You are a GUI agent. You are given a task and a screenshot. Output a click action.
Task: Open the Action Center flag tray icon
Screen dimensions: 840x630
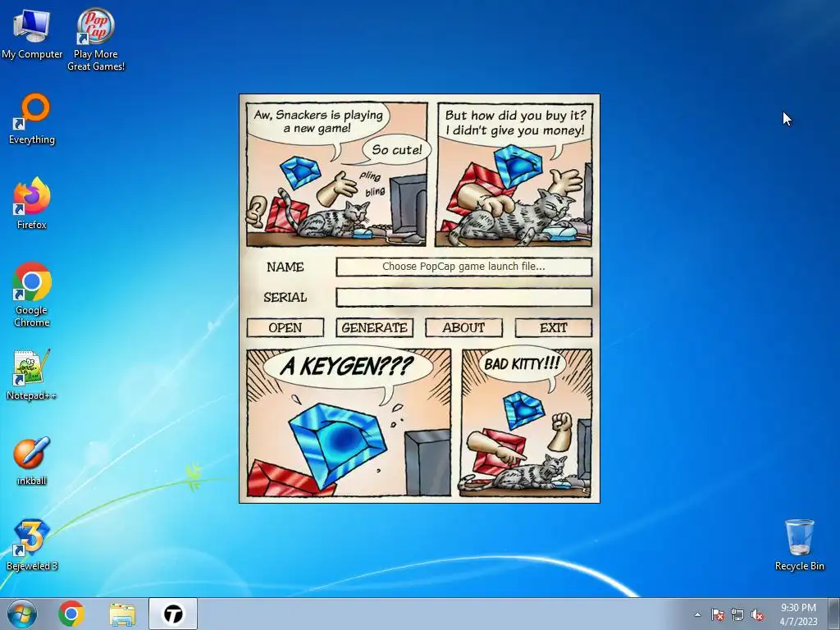tap(717, 614)
